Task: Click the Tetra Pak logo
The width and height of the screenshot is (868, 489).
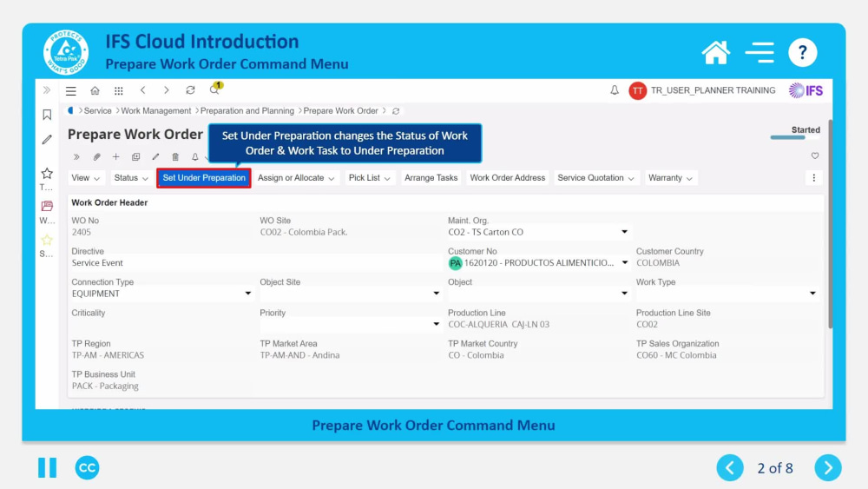Action: 66,53
